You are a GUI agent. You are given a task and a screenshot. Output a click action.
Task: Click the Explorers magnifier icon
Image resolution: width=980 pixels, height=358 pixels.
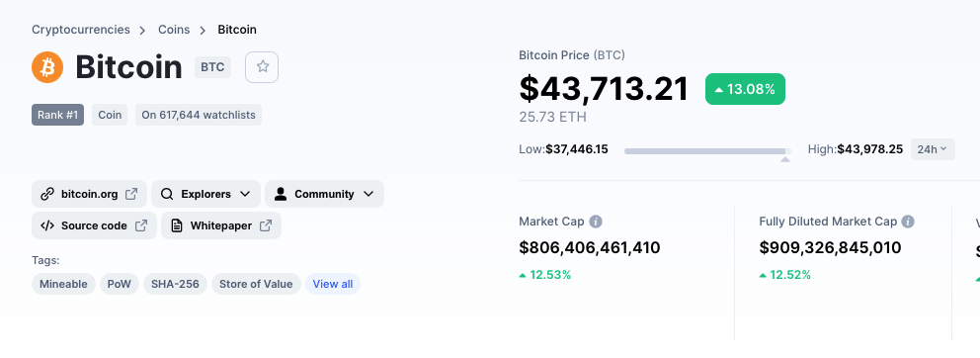coord(167,194)
